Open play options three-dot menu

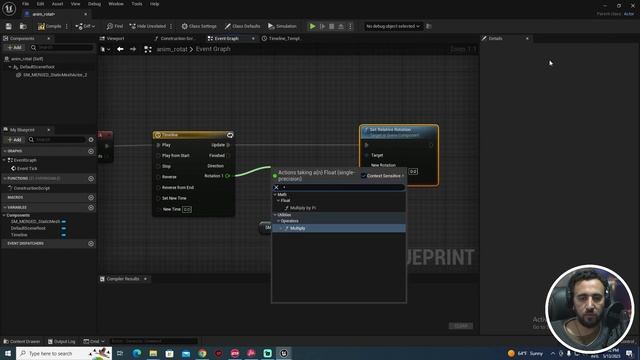point(350,26)
